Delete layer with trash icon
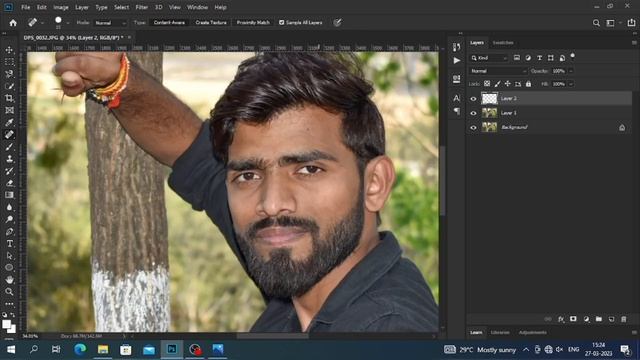Image resolution: width=640 pixels, height=360 pixels. click(624, 319)
